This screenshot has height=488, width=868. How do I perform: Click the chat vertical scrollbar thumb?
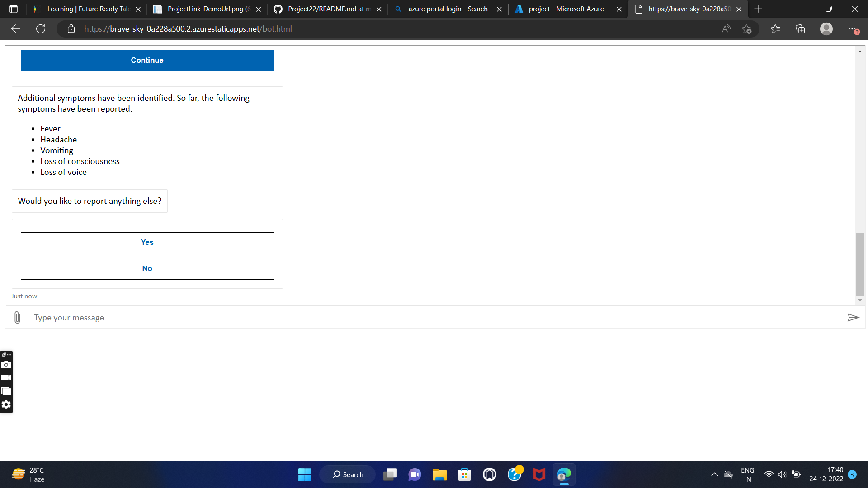coord(860,264)
